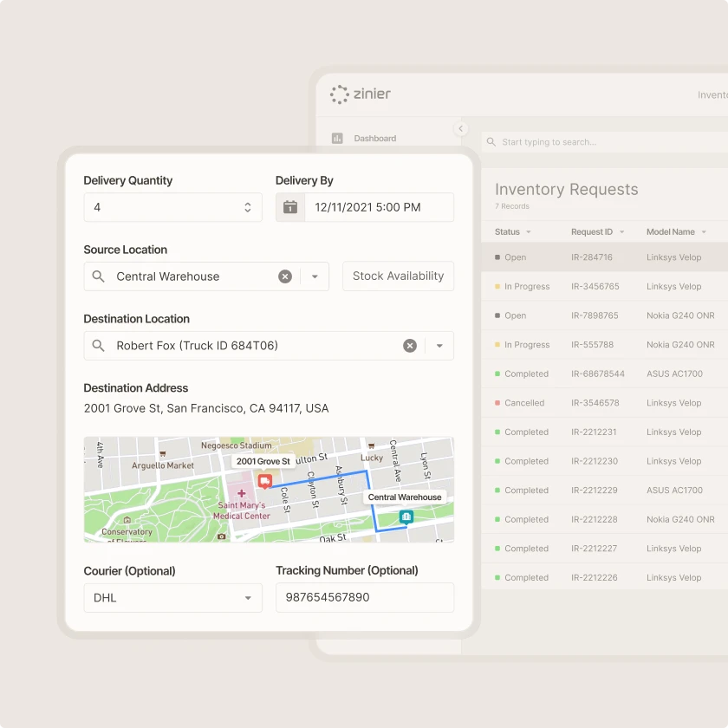Adjust Delivery Quantity with the stepper arrows
Image resolution: width=728 pixels, height=728 pixels.
pos(248,207)
